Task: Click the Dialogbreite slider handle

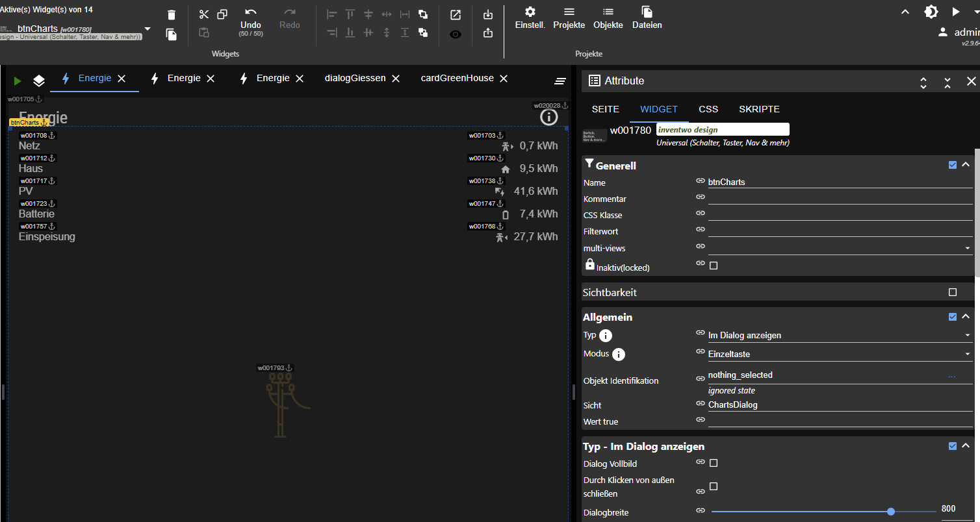Action: pyautogui.click(x=891, y=512)
